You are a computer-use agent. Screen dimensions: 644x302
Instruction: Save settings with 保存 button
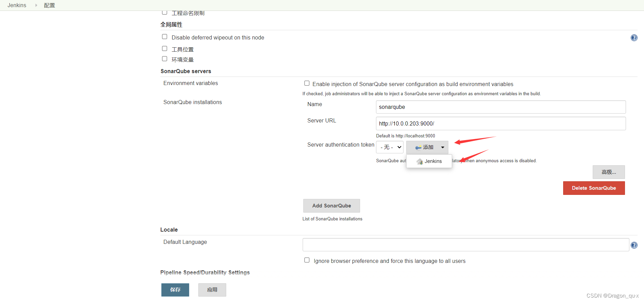(175, 290)
